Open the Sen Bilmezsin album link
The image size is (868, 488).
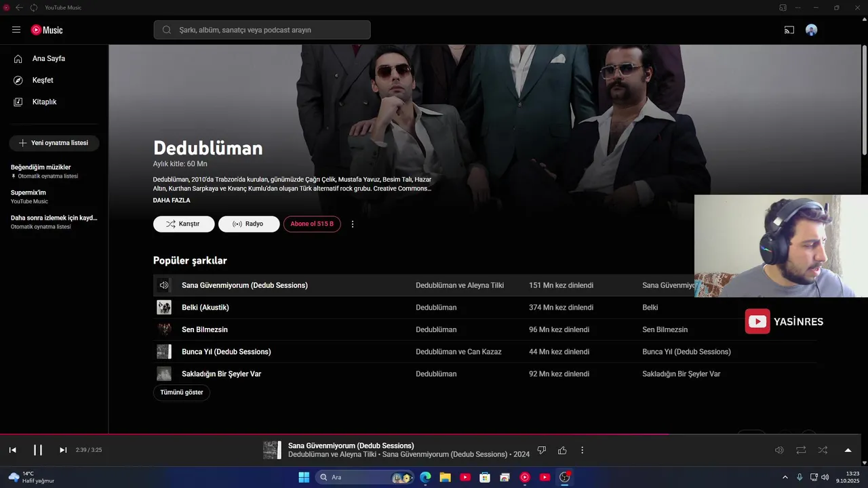665,329
